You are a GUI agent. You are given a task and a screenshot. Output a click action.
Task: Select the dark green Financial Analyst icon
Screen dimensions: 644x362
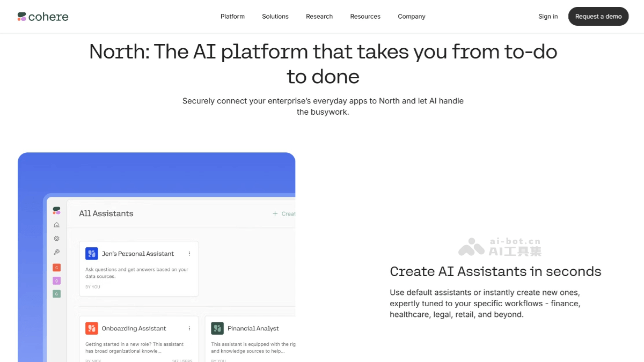[217, 328]
